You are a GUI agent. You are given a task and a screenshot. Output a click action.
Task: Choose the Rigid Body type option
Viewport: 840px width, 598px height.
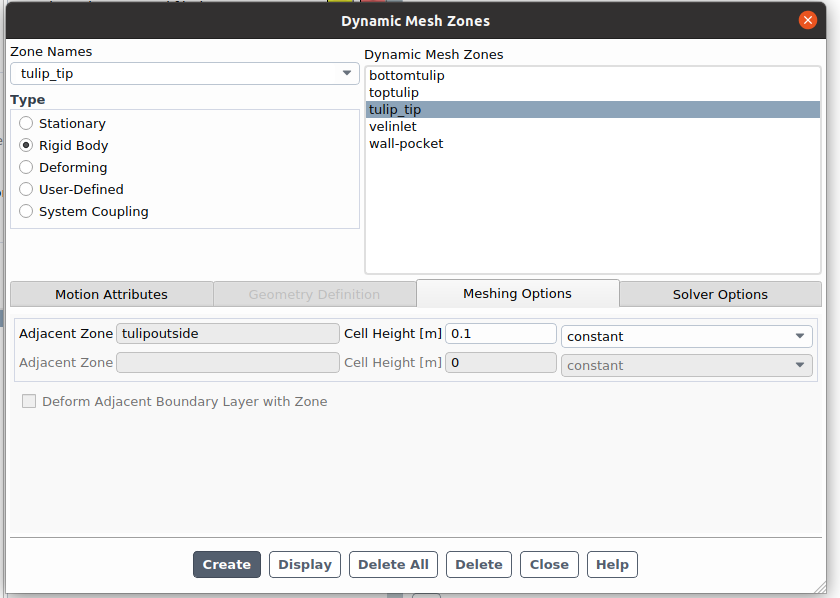tap(26, 146)
